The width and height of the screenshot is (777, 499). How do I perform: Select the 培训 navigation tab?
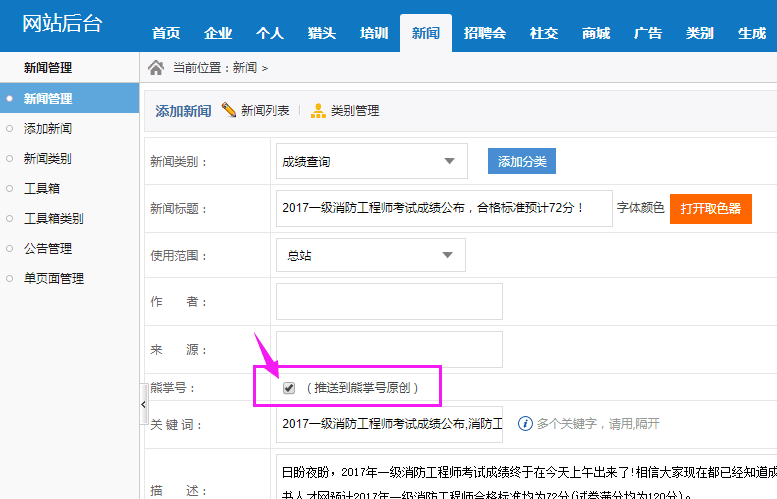point(374,33)
